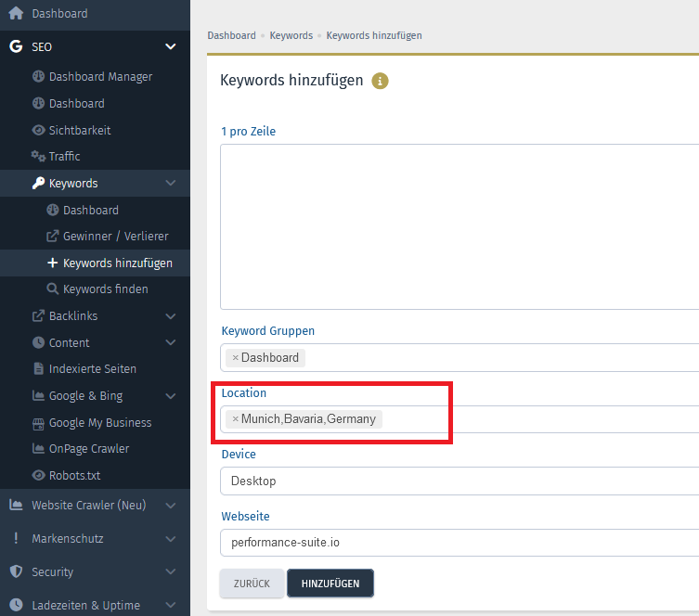Open the Device dropdown showing Desktop
This screenshot has height=616, width=699.
pos(460,481)
